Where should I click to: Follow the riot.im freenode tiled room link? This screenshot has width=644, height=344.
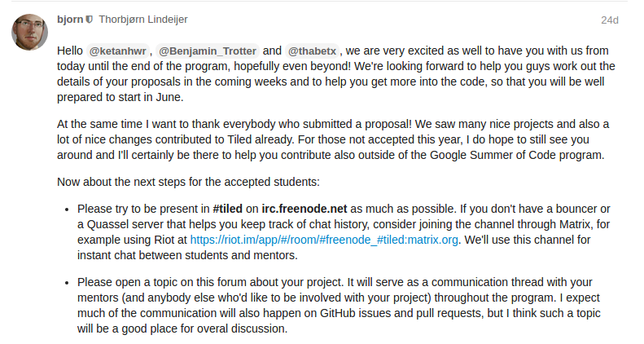click(x=324, y=240)
